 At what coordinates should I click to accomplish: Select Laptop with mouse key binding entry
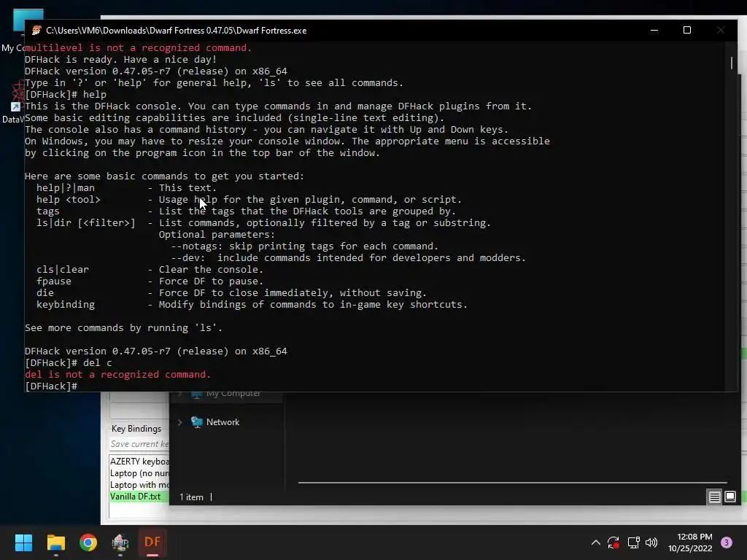(139, 485)
